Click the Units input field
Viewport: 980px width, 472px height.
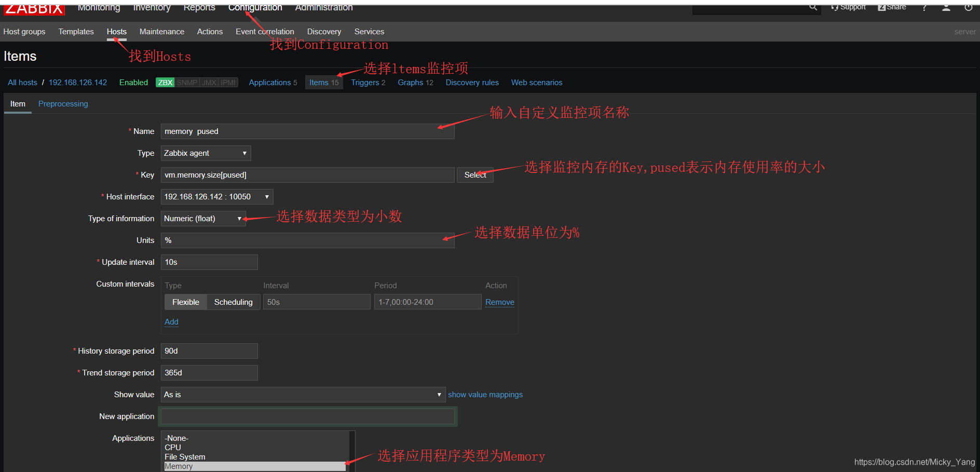point(307,240)
